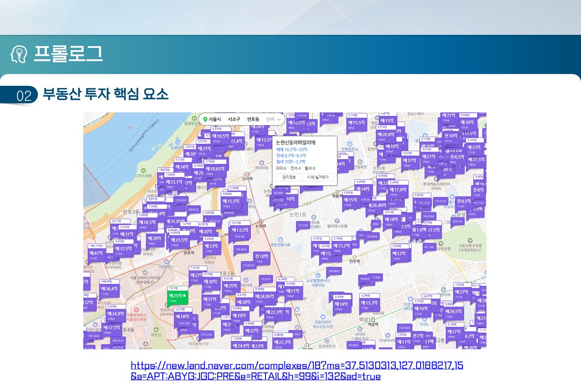Open the 단지정보 tab in the popup
The width and height of the screenshot is (581, 392).
(x=289, y=177)
